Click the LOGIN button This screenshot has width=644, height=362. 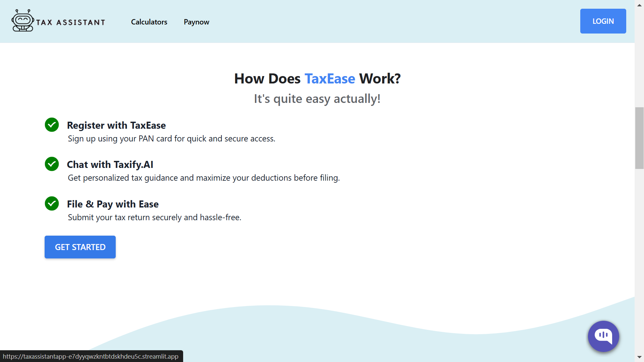click(603, 21)
